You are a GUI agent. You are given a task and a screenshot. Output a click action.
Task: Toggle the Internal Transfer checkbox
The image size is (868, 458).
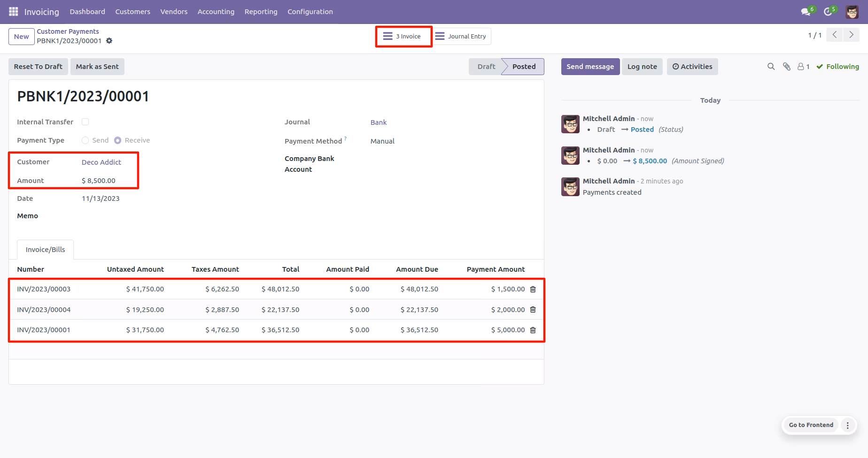[85, 122]
